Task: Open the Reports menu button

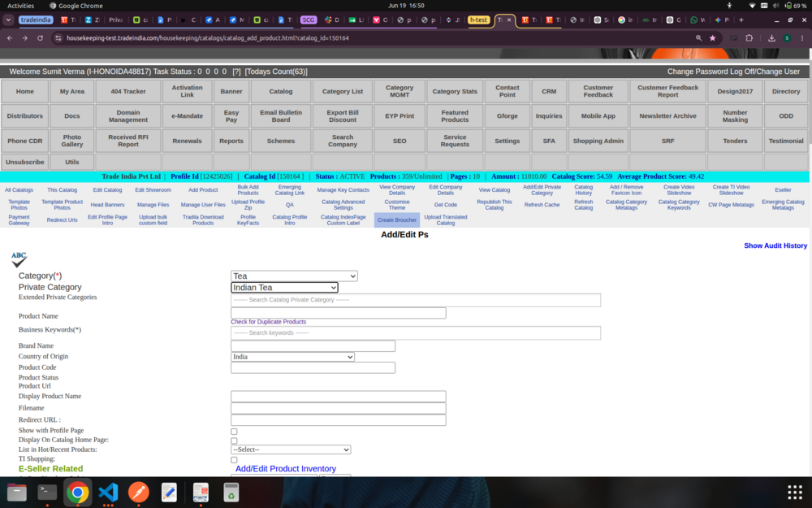Action: 231,141
